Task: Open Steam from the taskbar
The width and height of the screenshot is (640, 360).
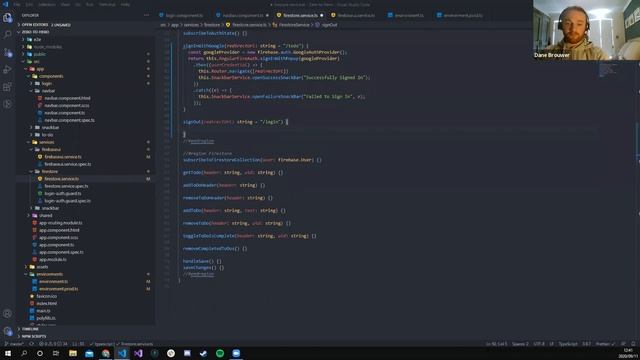Action: pos(203,353)
